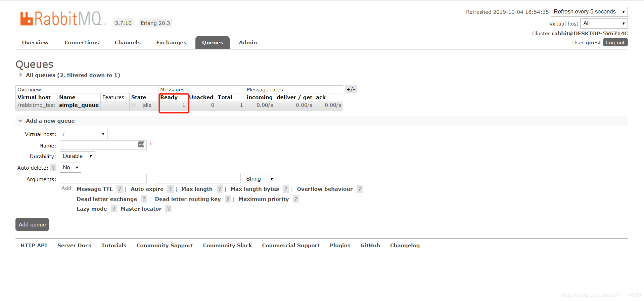Go to the Channels tab
Viewport: 644px width, 301px height.
[x=128, y=43]
